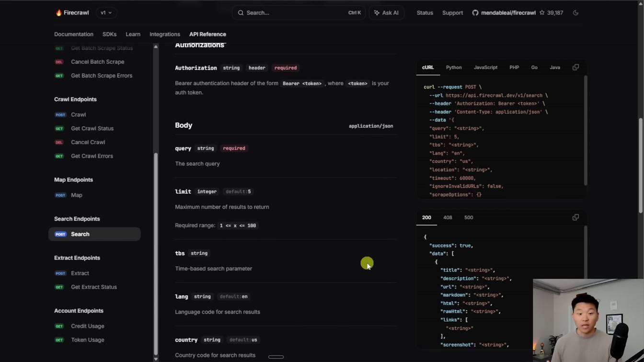
Task: Click the limit parameter name
Action: coord(183,192)
